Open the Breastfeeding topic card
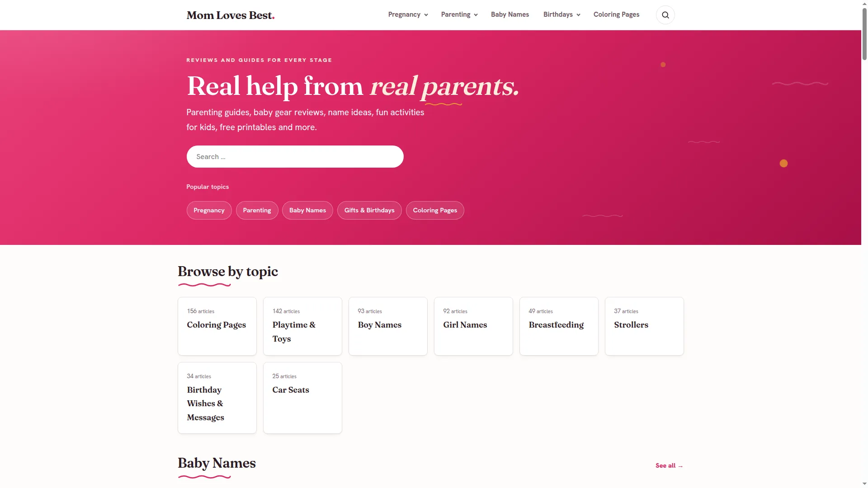This screenshot has width=868, height=488. pos(559,326)
